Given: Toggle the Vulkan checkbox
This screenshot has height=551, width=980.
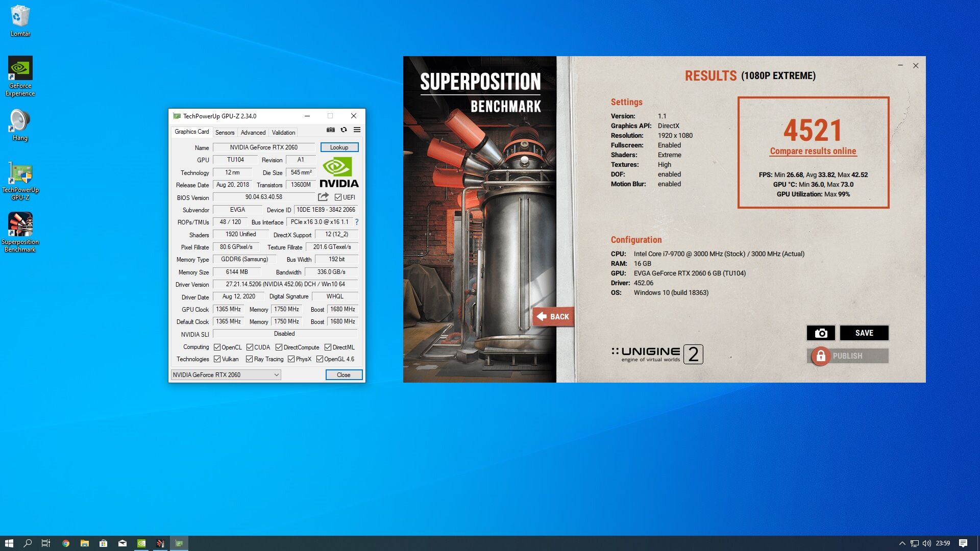Looking at the screenshot, I should 217,359.
